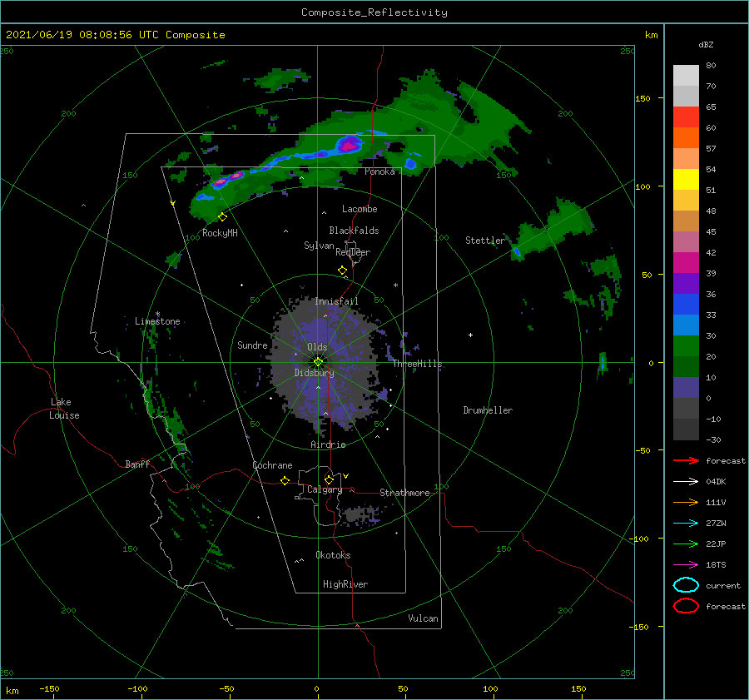Select the white plus marker north of Drumheller
The width and height of the screenshot is (749, 700).
pos(470,335)
